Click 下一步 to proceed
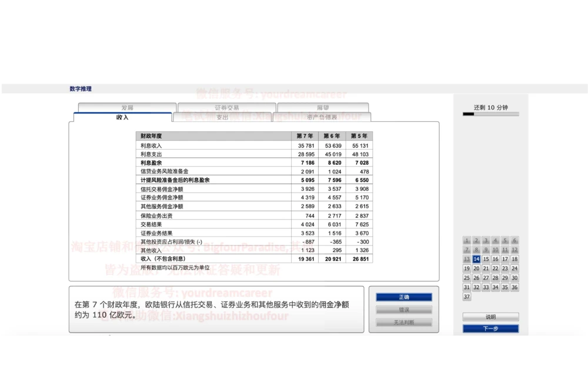588x368 pixels. pos(490,328)
